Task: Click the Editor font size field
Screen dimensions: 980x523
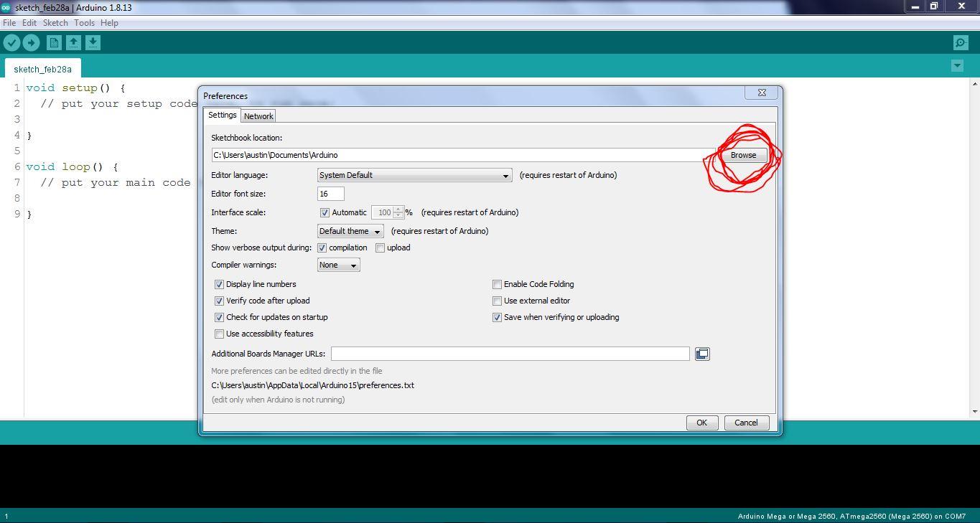Action: pyautogui.click(x=331, y=194)
